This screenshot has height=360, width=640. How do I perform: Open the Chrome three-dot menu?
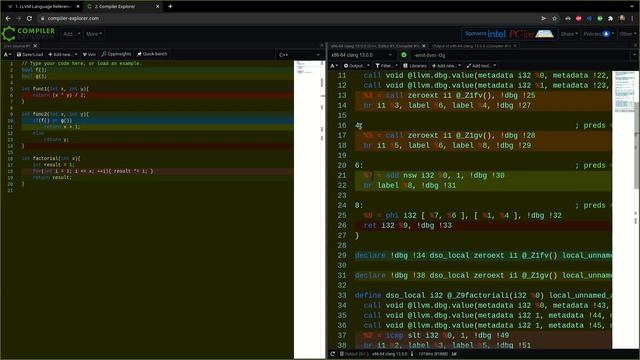coord(633,18)
